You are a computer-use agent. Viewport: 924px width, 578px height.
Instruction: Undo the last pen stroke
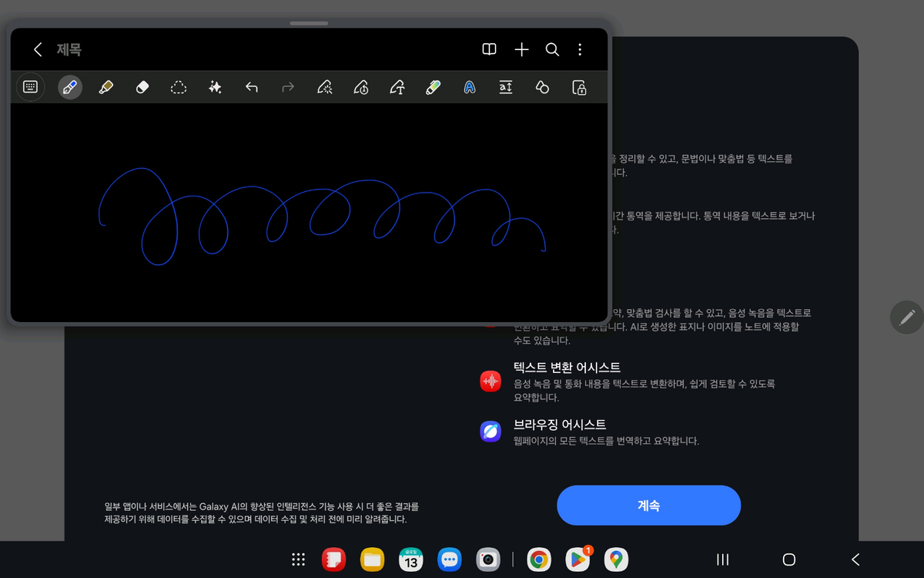click(251, 87)
